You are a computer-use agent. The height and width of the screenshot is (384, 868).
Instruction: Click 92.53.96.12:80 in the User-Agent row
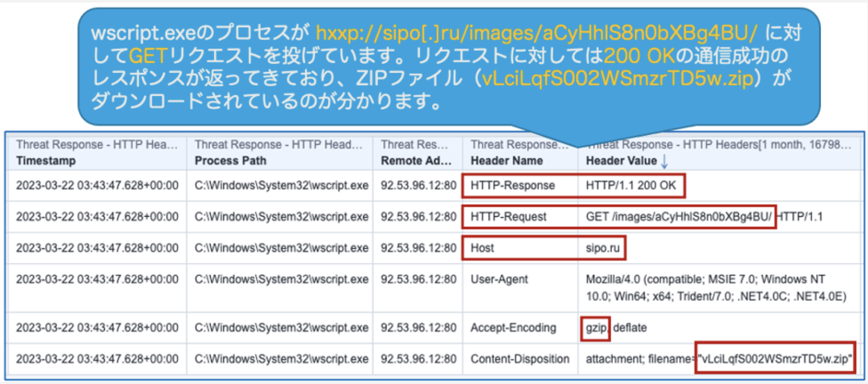pos(418,279)
